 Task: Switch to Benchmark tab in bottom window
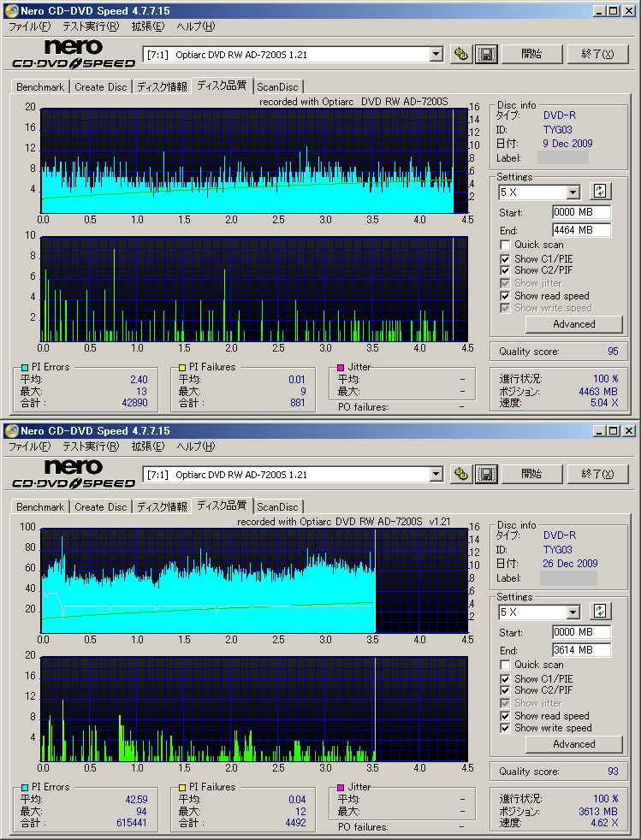[x=40, y=506]
